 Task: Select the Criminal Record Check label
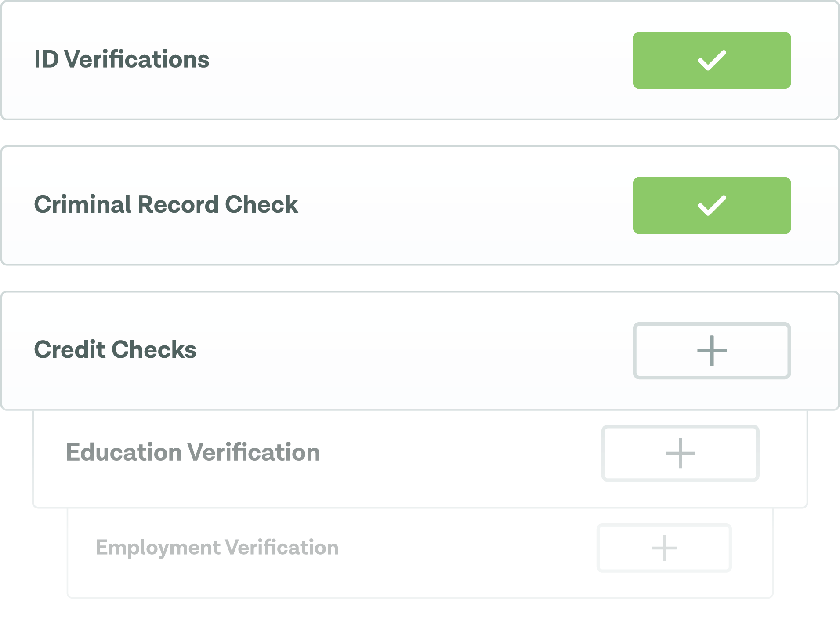tap(166, 204)
